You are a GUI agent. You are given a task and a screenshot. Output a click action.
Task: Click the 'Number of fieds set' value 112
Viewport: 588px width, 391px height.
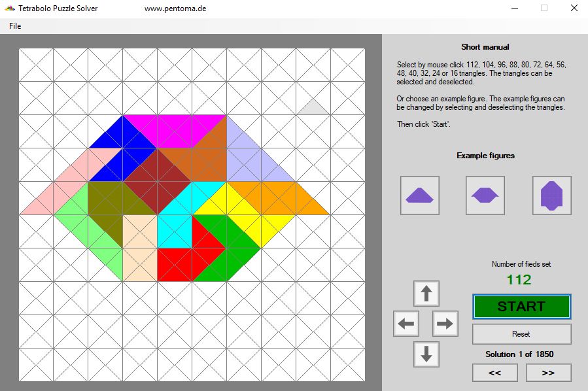tap(519, 280)
